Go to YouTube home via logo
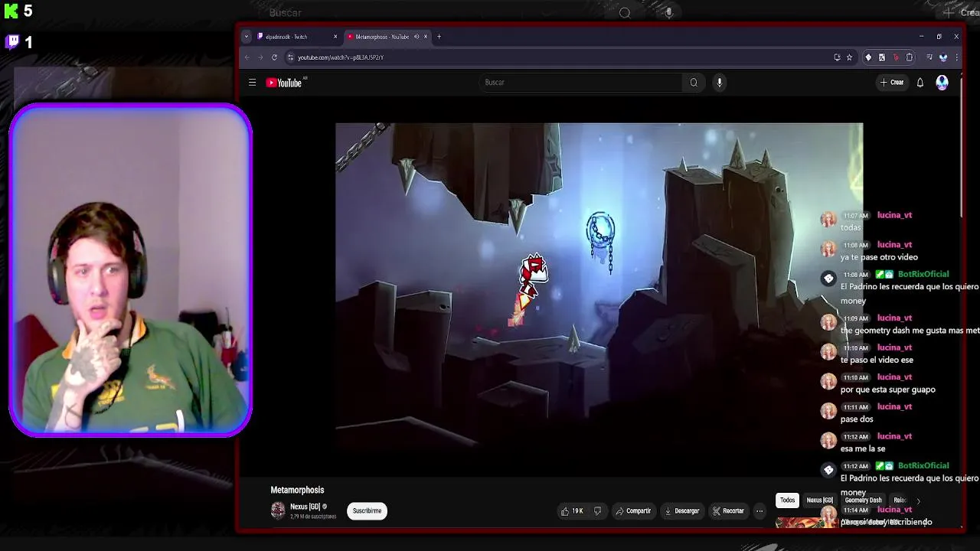Viewport: 980px width, 551px height. [x=285, y=83]
